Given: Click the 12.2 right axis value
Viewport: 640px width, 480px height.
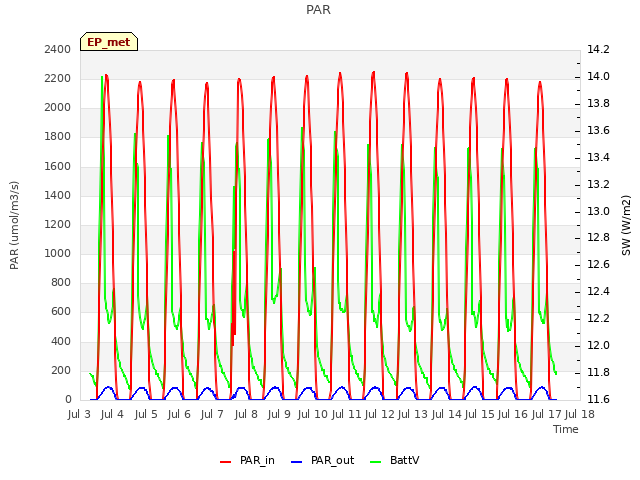Looking at the screenshot, I should (x=598, y=318).
